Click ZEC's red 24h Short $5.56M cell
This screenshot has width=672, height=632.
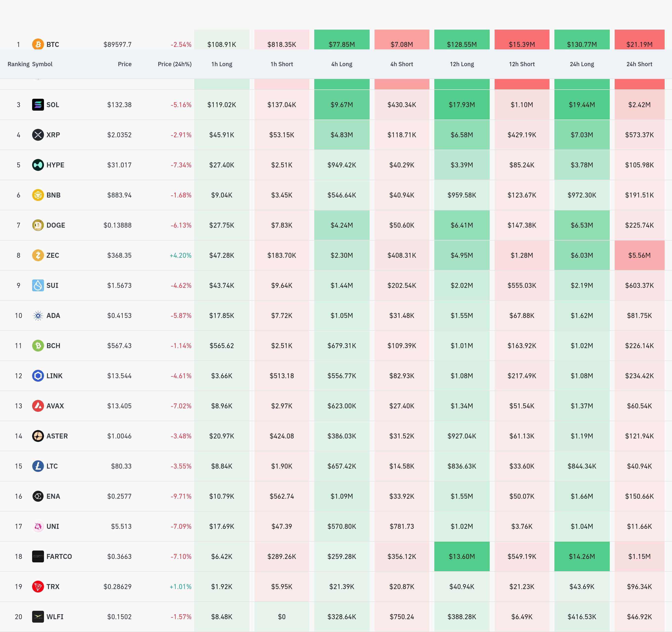pos(639,255)
